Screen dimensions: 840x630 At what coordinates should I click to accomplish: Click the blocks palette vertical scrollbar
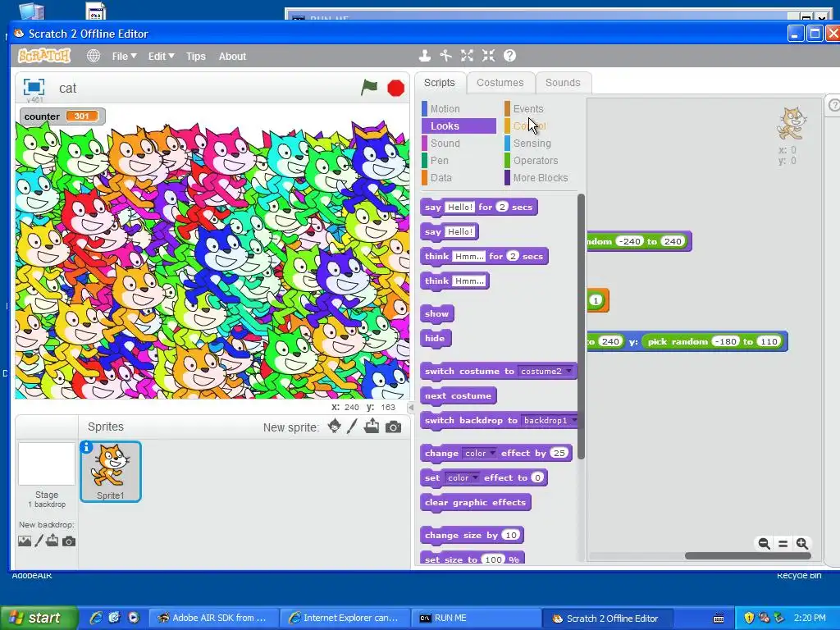tap(582, 326)
